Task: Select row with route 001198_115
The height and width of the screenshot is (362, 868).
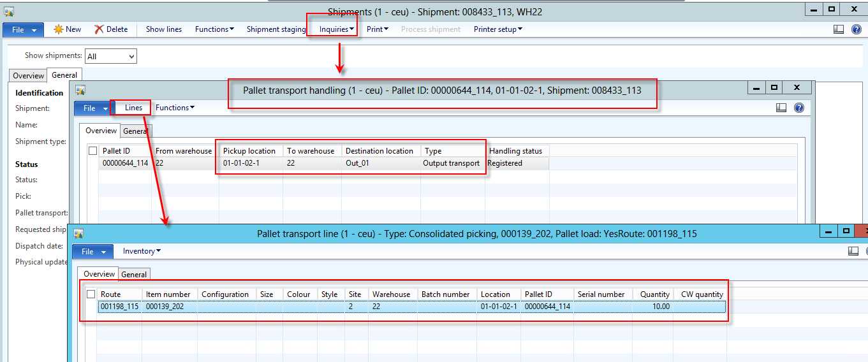Action: tap(119, 307)
